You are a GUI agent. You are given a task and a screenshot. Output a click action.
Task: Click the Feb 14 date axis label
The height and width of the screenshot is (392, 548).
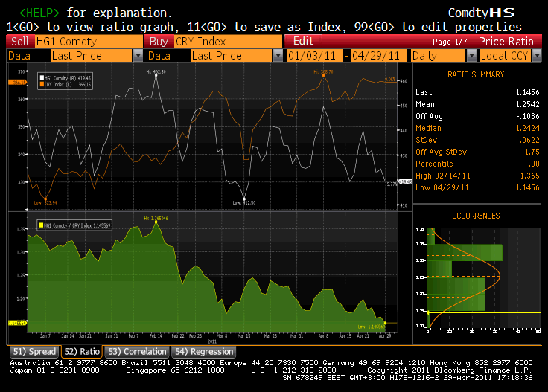(x=156, y=335)
